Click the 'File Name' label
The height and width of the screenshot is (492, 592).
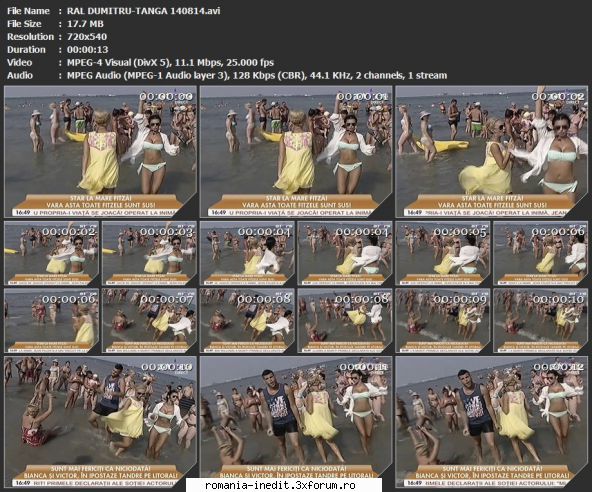click(x=28, y=11)
